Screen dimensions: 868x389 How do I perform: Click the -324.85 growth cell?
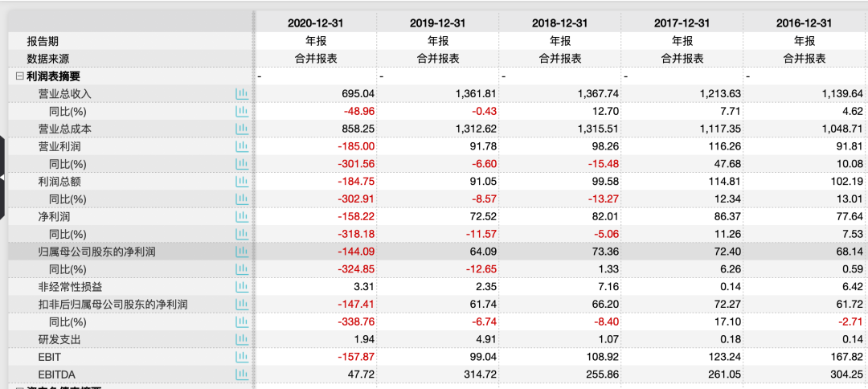(357, 269)
